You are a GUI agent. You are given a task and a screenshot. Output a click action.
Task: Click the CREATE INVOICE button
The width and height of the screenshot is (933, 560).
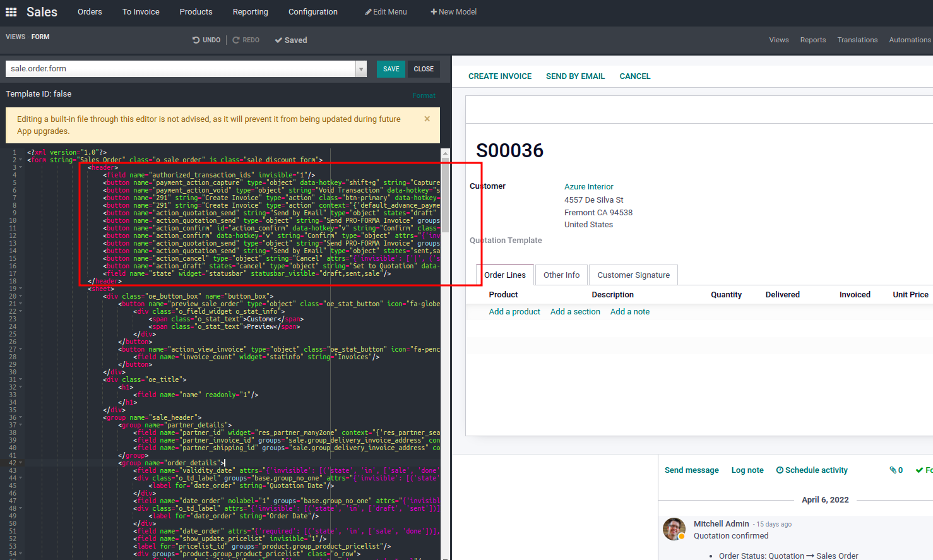(500, 76)
